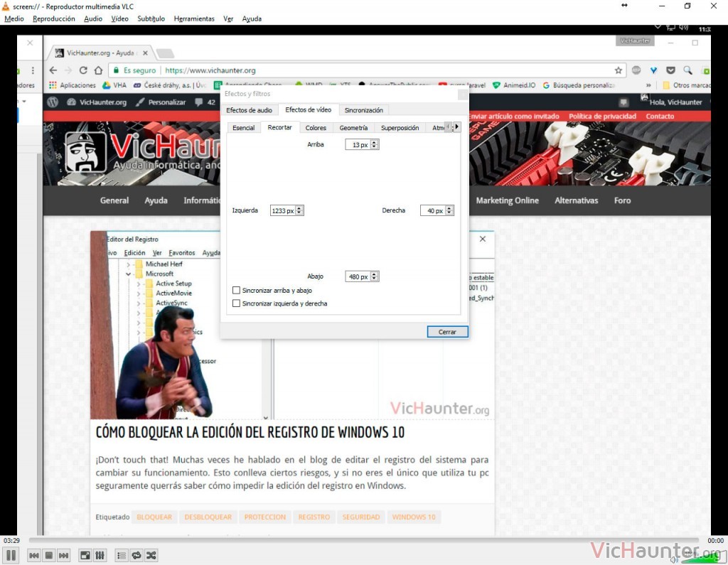The image size is (728, 565).
Task: Select the Colores video effects tab
Action: tap(316, 128)
